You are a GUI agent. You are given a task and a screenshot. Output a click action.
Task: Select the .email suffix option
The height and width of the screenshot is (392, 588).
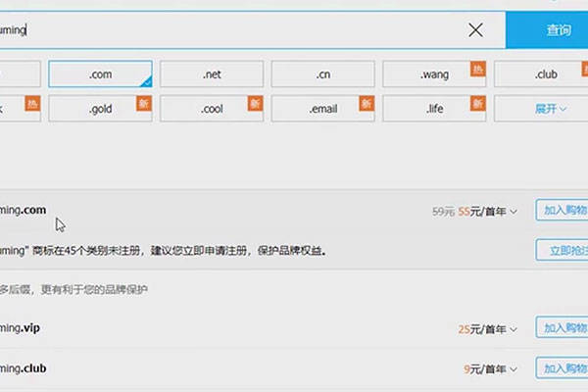(323, 109)
